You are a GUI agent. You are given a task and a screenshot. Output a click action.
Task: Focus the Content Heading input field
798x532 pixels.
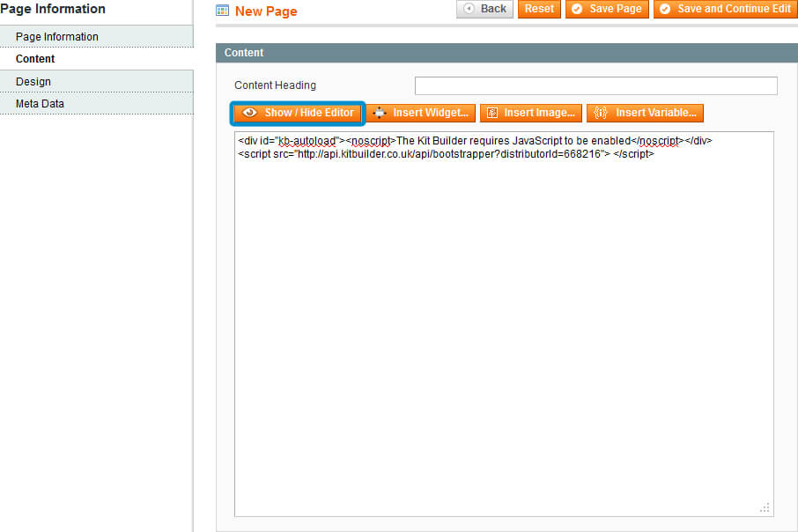tap(596, 85)
